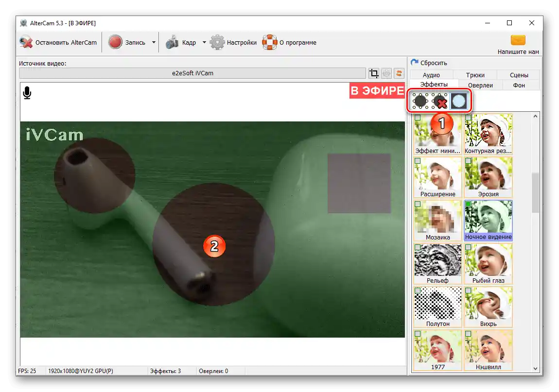Click the Сбросить label

434,63
